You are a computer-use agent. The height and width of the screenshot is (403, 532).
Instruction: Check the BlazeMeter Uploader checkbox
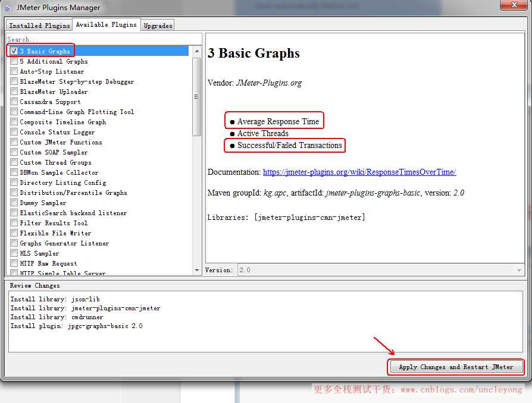click(14, 92)
